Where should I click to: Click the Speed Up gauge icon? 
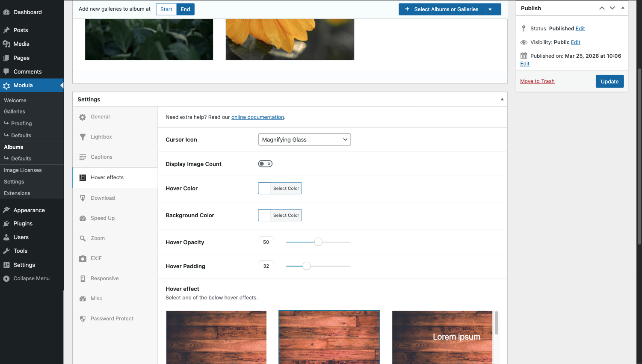pyautogui.click(x=83, y=218)
